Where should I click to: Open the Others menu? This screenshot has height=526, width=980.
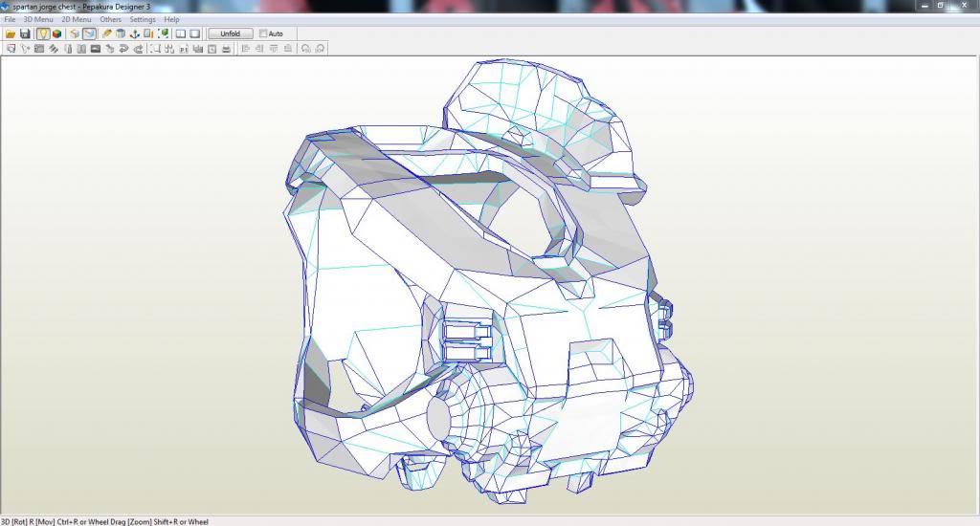tap(111, 19)
